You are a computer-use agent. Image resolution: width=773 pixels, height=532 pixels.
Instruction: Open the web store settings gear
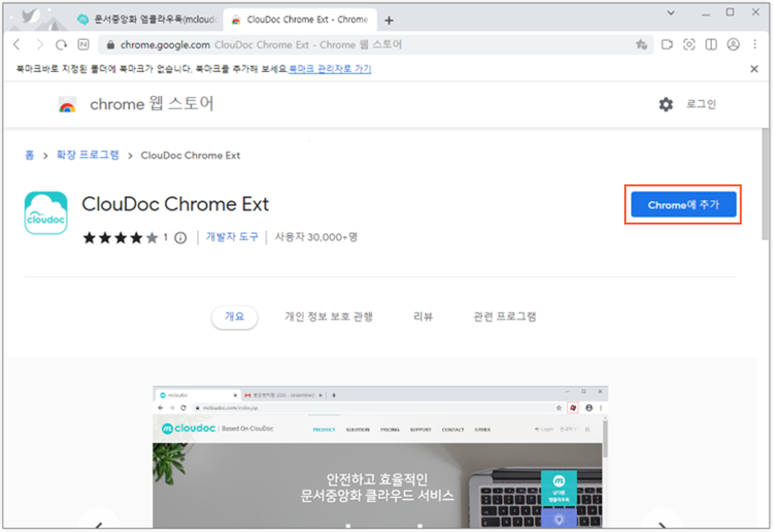click(x=666, y=105)
